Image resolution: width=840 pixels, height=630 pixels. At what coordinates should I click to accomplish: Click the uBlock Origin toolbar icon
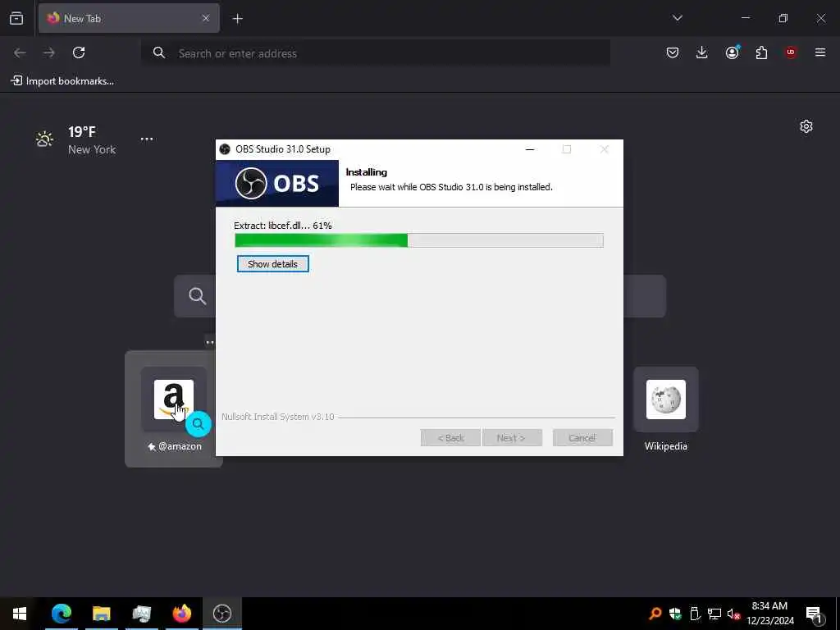791,52
